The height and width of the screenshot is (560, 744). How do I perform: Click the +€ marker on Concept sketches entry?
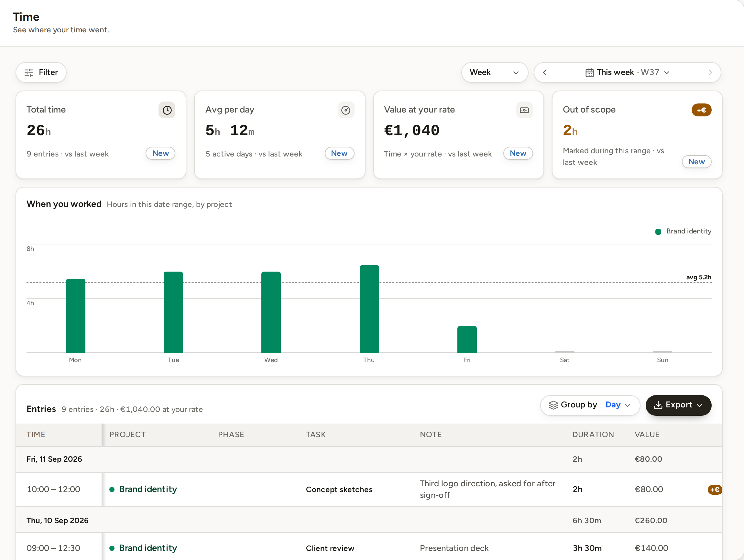pyautogui.click(x=714, y=490)
